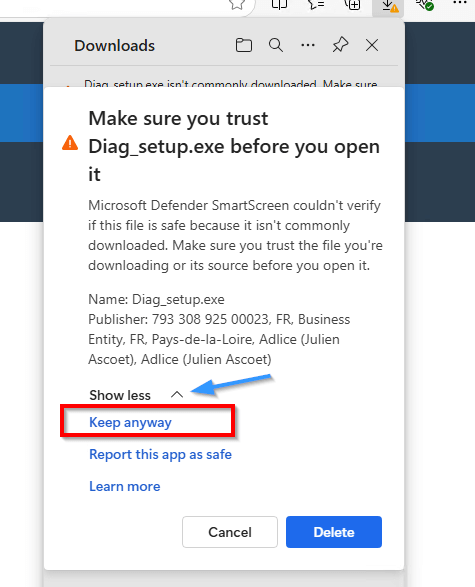Open the Collections toolbar icon
475x587 pixels.
click(x=352, y=4)
